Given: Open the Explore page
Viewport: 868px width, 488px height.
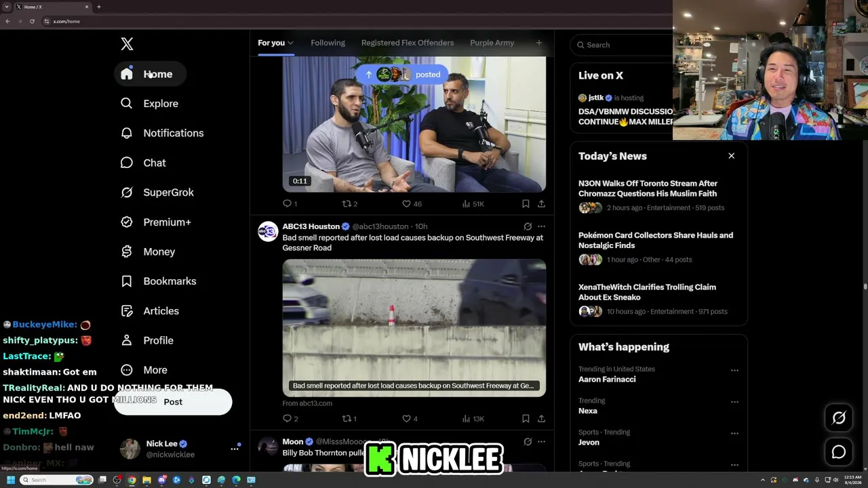Looking at the screenshot, I should pyautogui.click(x=149, y=104).
